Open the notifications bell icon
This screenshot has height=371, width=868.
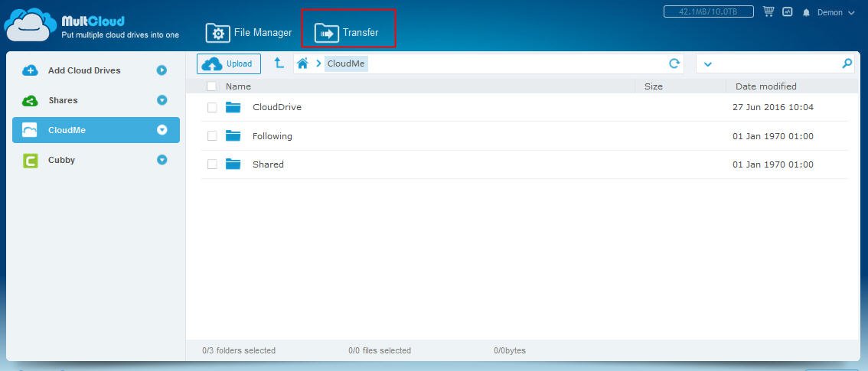(x=806, y=12)
